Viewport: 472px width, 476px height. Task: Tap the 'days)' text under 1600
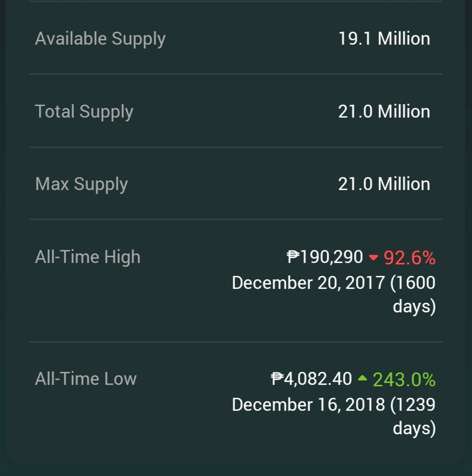point(414,307)
